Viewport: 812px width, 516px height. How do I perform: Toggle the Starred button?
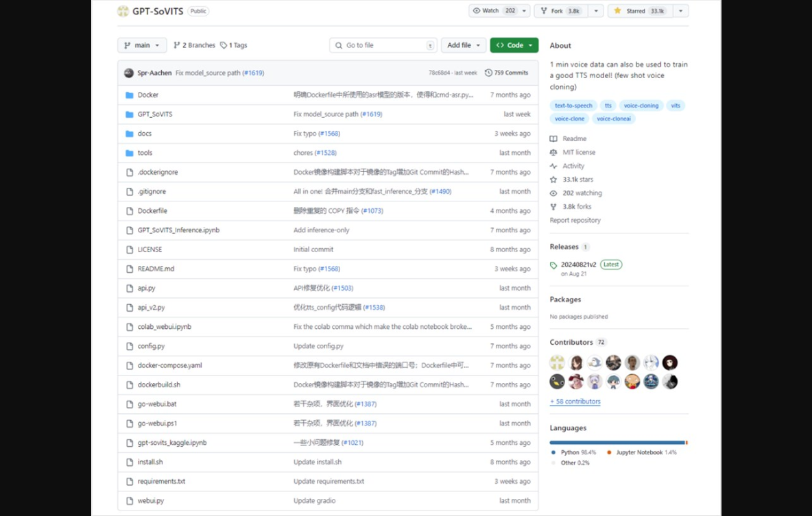[640, 11]
